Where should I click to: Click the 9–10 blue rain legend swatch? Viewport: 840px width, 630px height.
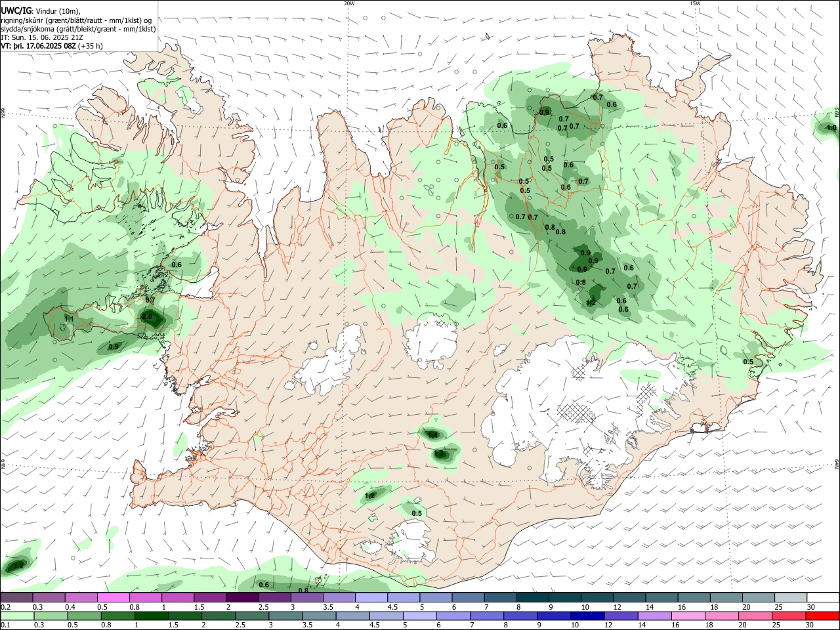553,616
